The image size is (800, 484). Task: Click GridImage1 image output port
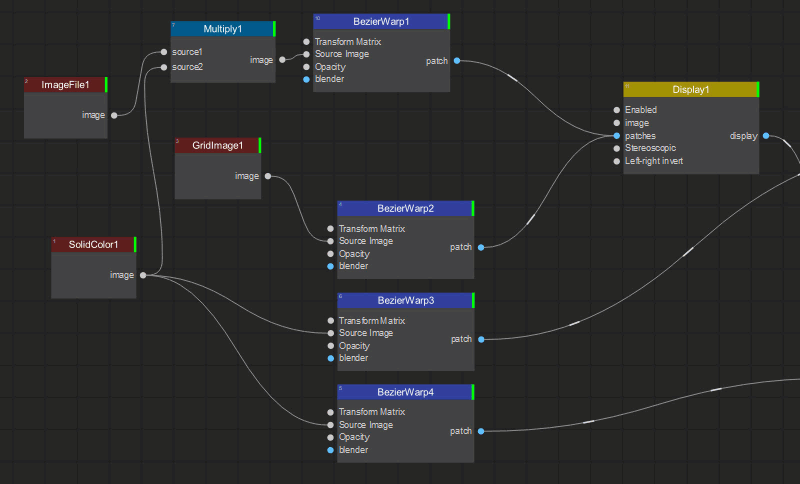click(268, 176)
